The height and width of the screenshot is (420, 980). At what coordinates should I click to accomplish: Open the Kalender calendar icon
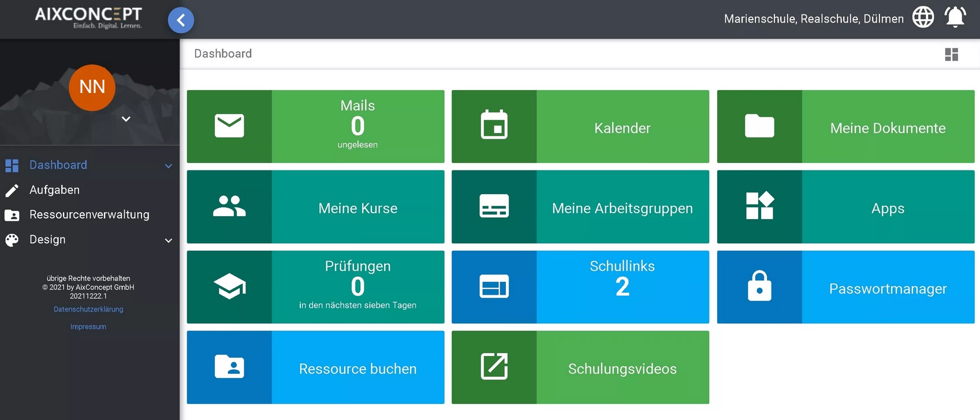pos(494,125)
